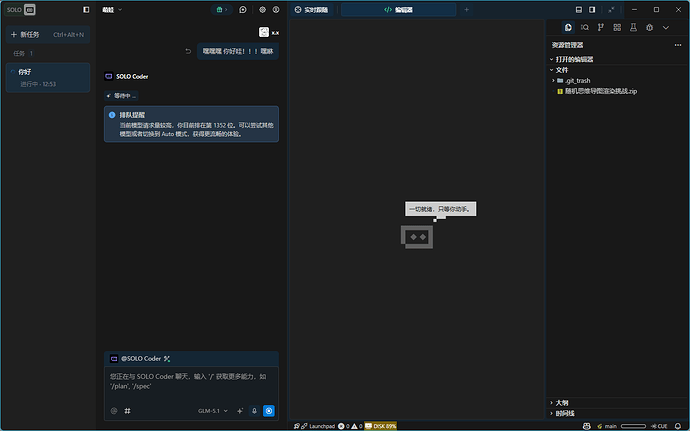Click the pixel robot mascot in editor

point(417,237)
